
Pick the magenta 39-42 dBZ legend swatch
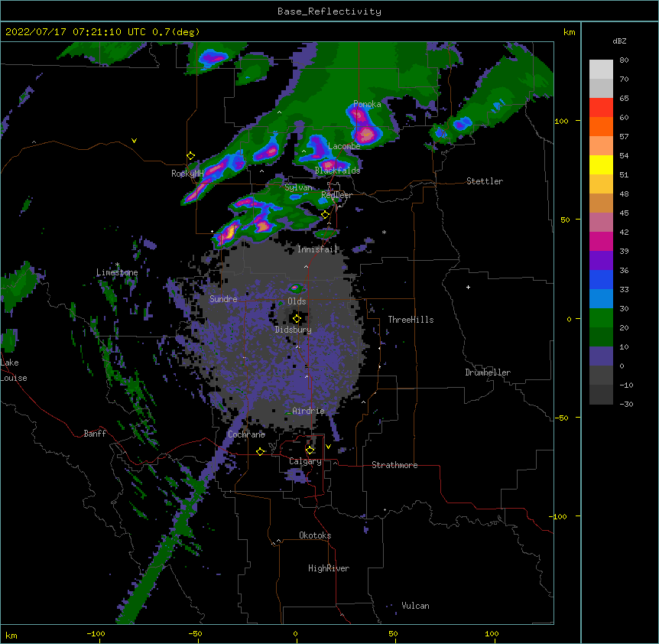point(601,241)
